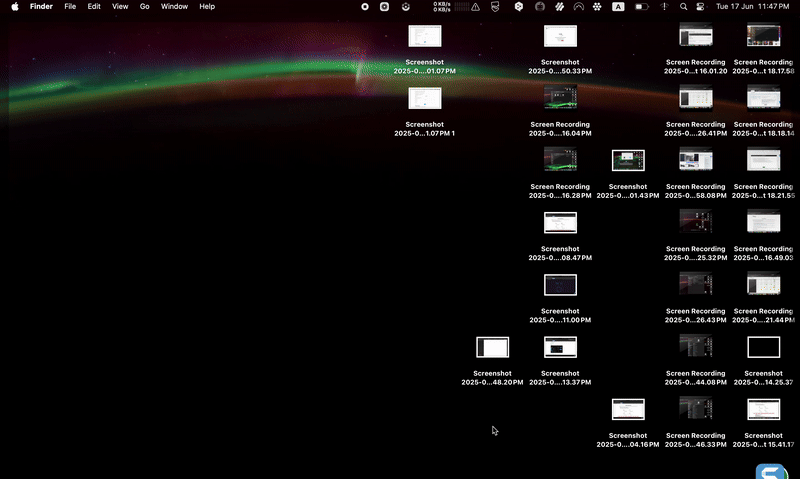Select Screenshot 08.47 PM file
This screenshot has width=800, height=479.
[560, 236]
